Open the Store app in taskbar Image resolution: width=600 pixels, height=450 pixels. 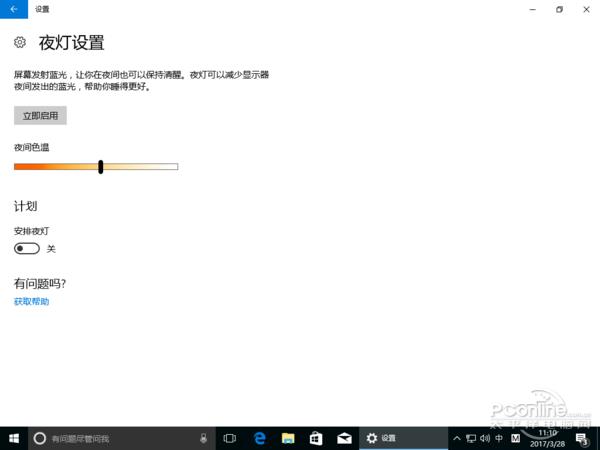(315, 438)
